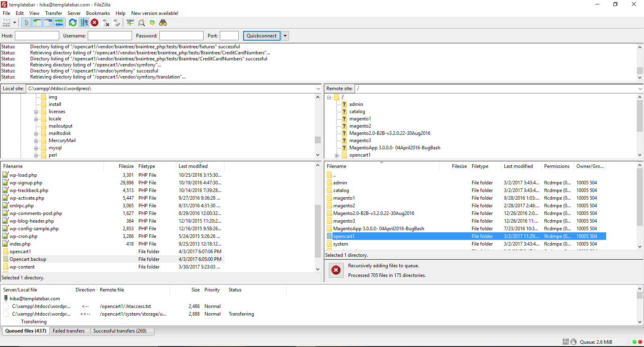This screenshot has height=347, width=644.
Task: Expand the licenses folder in local tree
Action: click(x=36, y=112)
